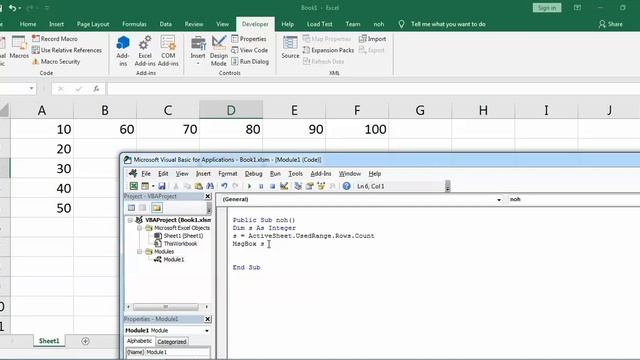
Task: Select cell containing 100
Action: (357, 129)
